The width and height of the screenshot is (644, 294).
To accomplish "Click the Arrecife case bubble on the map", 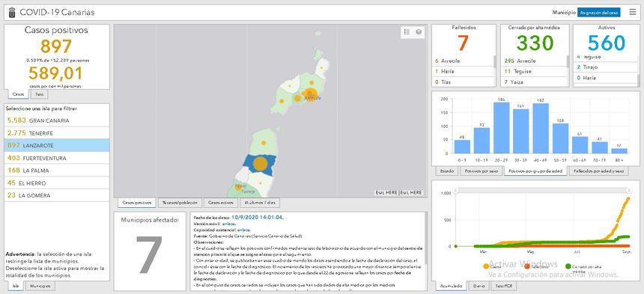I will coord(311,94).
